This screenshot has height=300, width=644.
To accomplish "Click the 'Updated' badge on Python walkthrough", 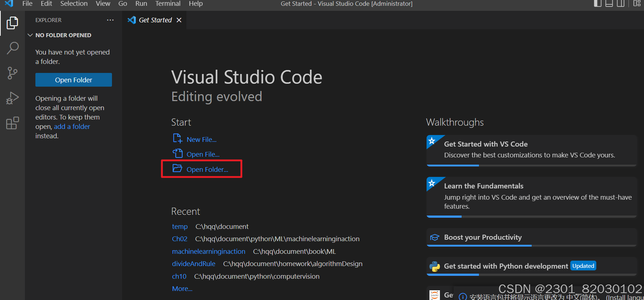I will [583, 266].
